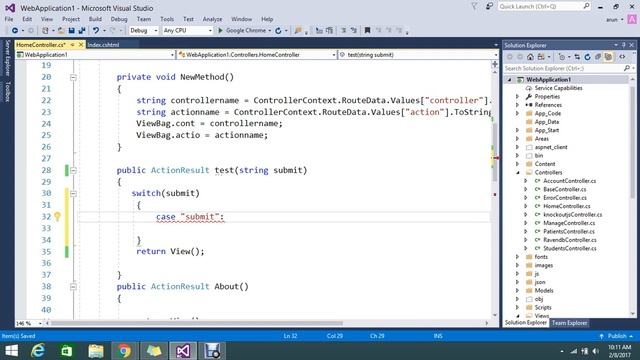Click the Solution Explorer search magnifier icon
This screenshot has width=640, height=360.
627,69
